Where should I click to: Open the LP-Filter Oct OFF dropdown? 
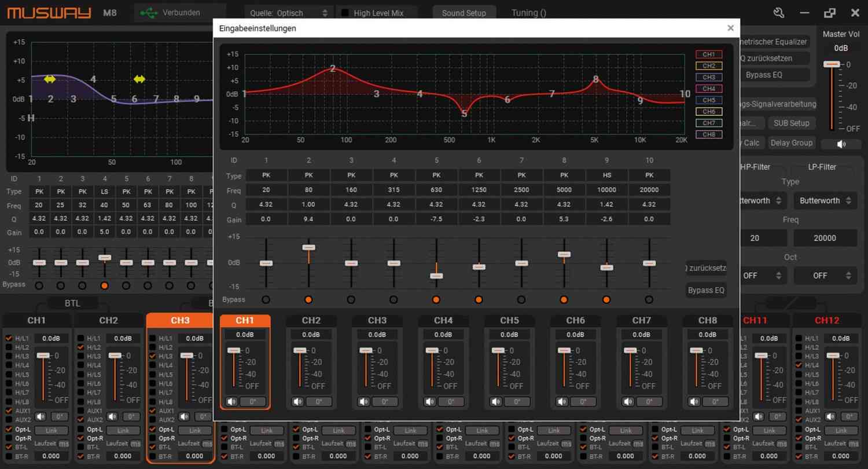(825, 276)
